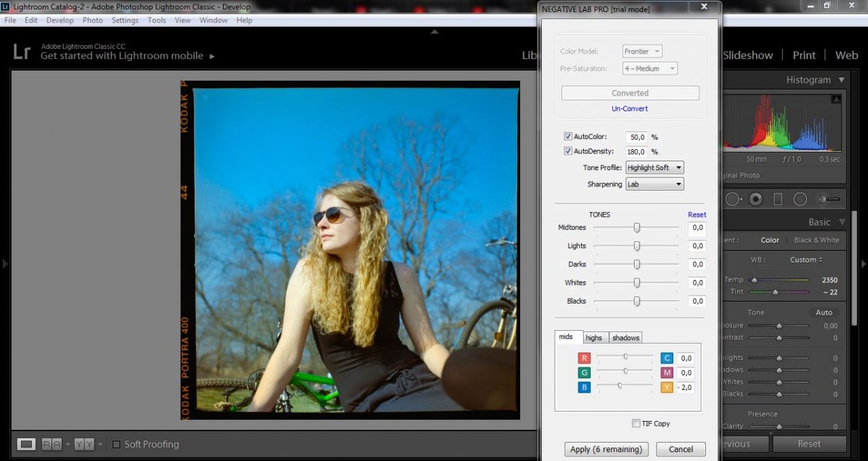Select the Spot Removal tool icon
The height and width of the screenshot is (461, 868).
tap(732, 199)
